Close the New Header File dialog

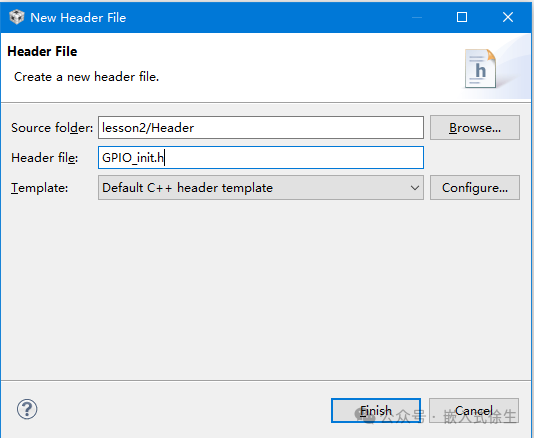508,17
